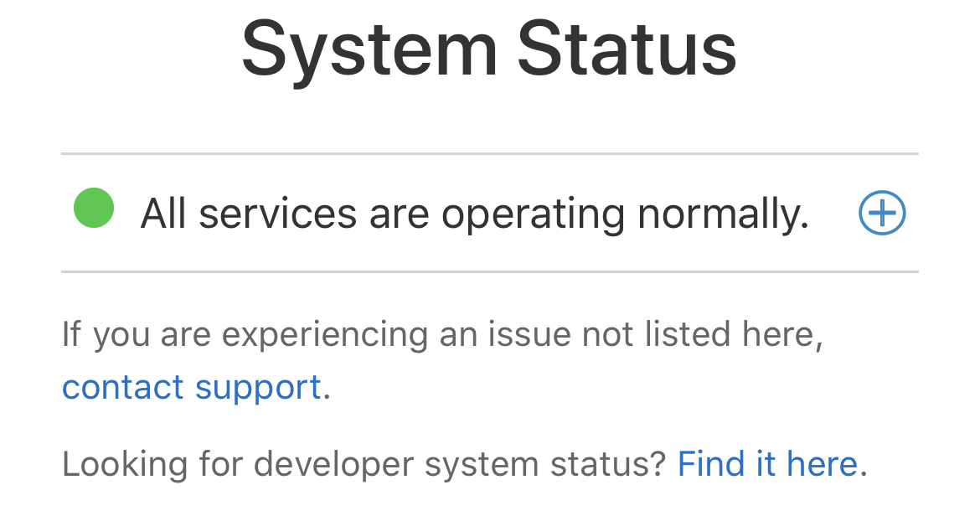Click the System Status heading

489,50
